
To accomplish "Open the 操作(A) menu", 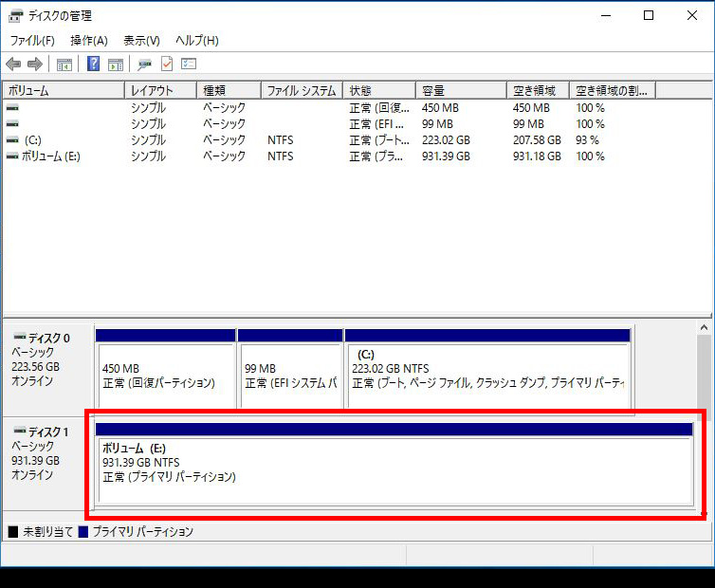I will click(x=89, y=41).
